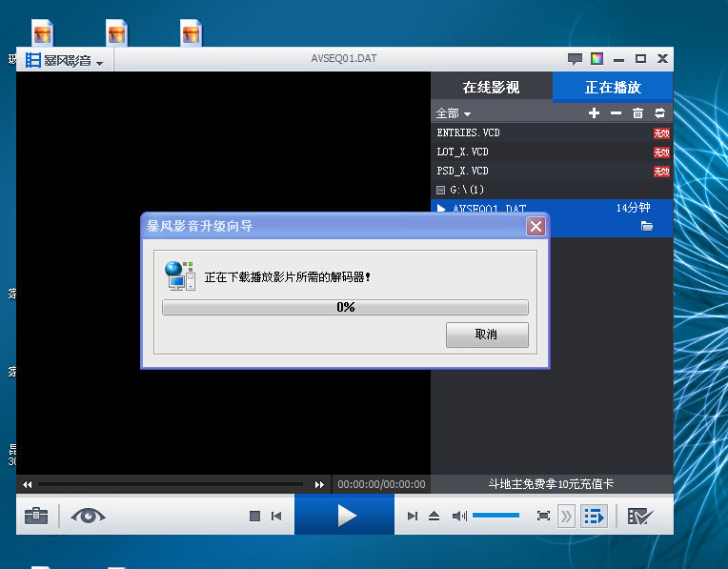This screenshot has height=569, width=728.
Task: Open a file with the eject icon
Action: pos(435,516)
